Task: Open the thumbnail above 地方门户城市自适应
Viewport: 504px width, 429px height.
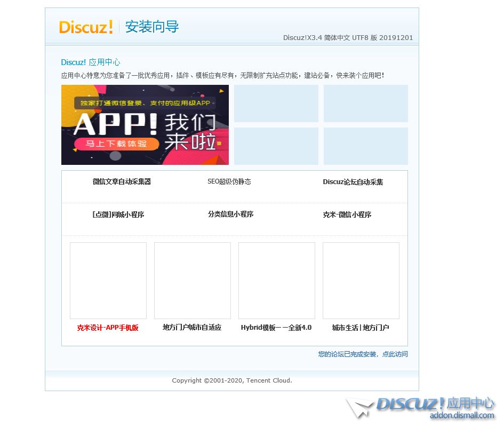Action: (x=193, y=281)
